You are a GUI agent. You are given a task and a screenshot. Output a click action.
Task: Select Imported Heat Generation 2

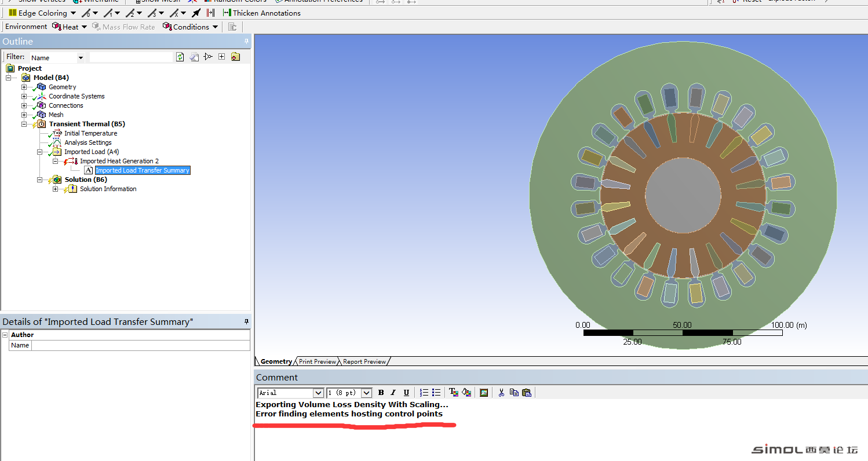119,161
